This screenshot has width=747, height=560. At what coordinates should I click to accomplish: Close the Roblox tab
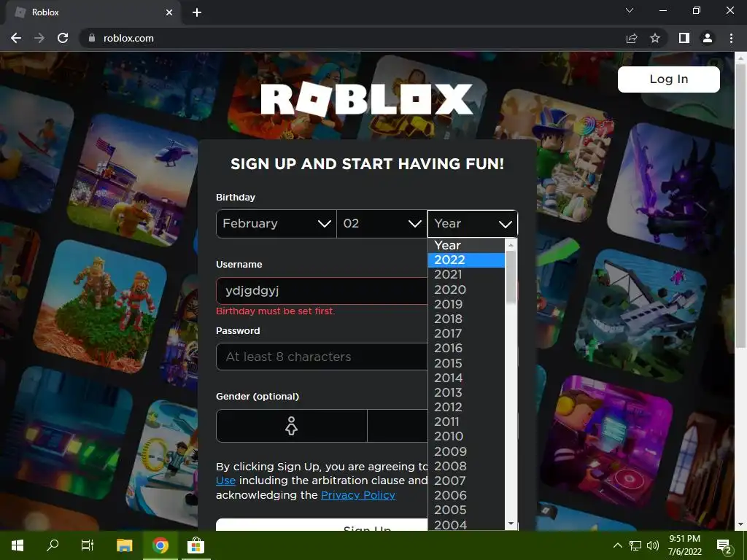(x=169, y=12)
